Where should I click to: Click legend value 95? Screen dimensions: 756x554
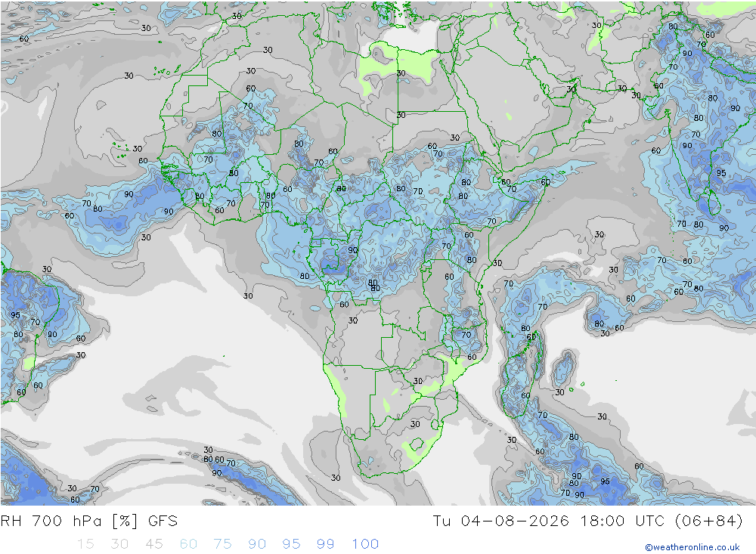pos(291,544)
